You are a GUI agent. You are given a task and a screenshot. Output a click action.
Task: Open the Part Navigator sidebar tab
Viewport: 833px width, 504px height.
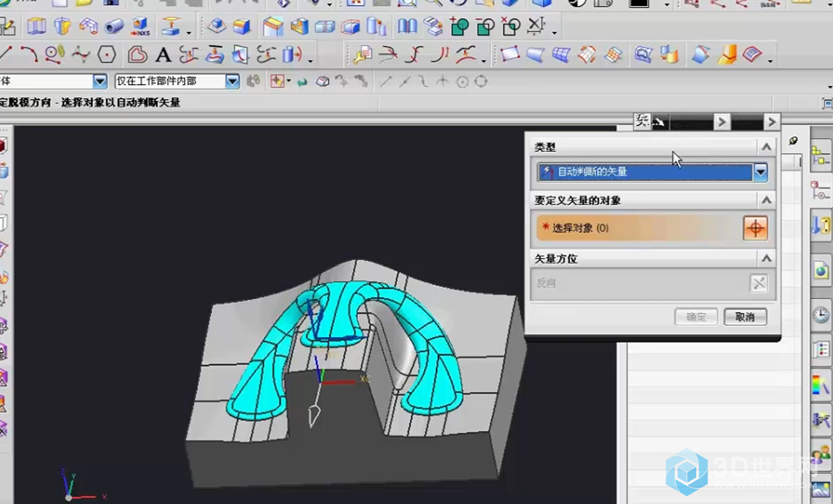coord(821,190)
